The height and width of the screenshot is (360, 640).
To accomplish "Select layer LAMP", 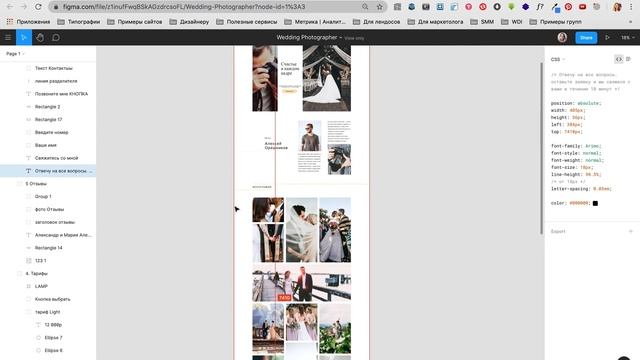I will (48, 286).
